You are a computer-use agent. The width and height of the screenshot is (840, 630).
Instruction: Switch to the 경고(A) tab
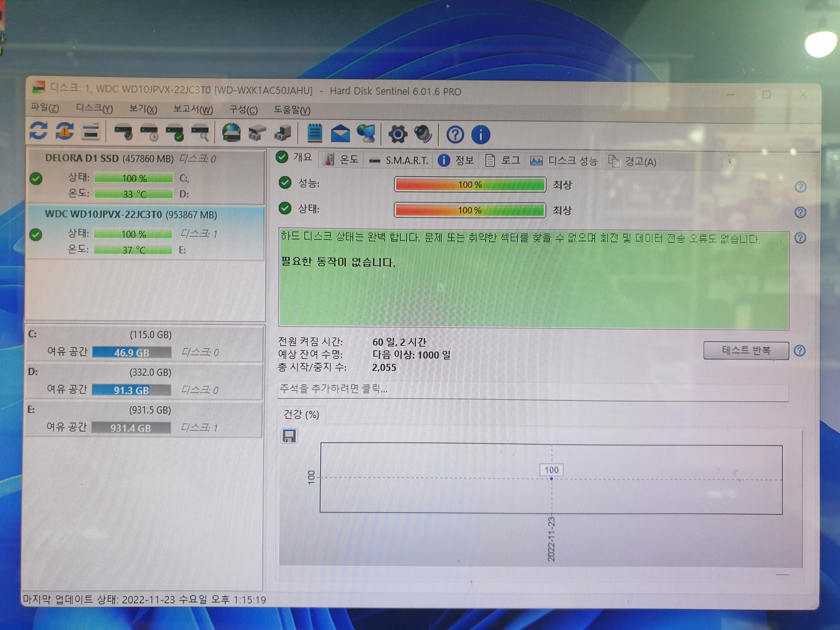click(632, 161)
